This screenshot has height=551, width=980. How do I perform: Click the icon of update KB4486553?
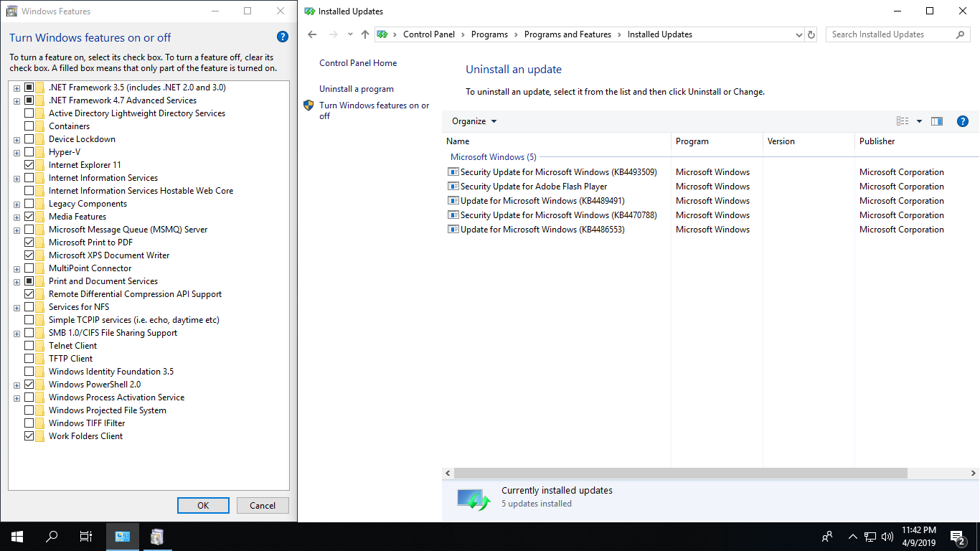453,230
